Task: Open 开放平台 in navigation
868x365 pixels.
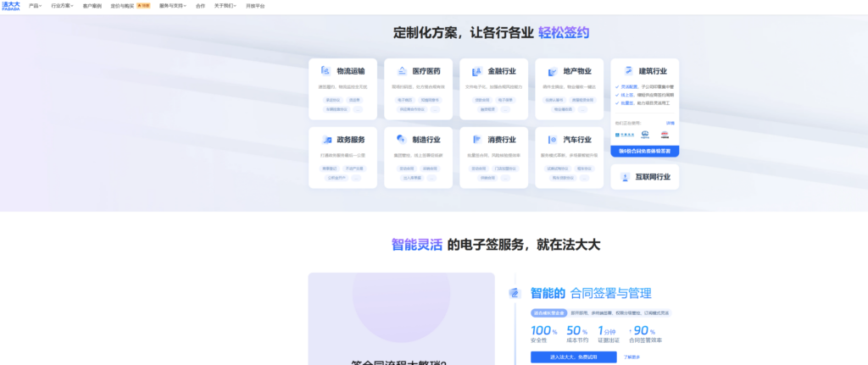Action: click(255, 6)
